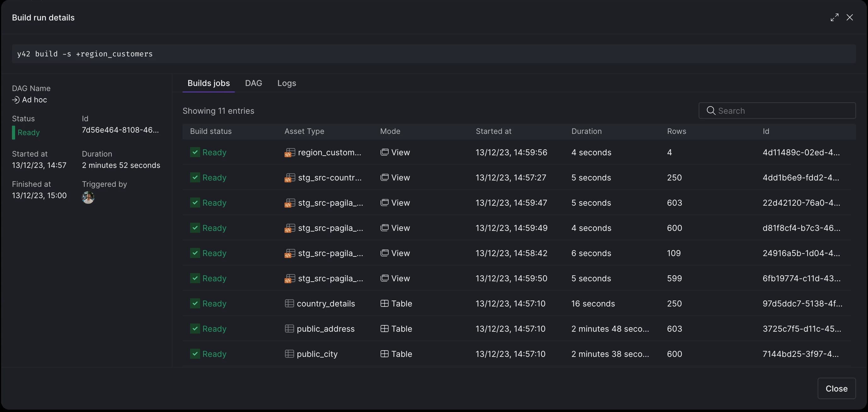The height and width of the screenshot is (412, 868).
Task: Click the Build status column header
Action: [211, 131]
